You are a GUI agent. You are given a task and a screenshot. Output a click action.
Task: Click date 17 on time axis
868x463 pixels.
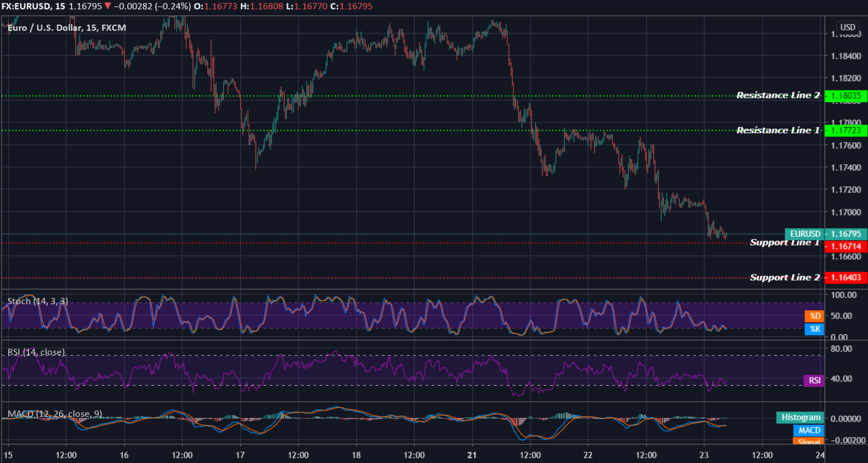[x=240, y=455]
